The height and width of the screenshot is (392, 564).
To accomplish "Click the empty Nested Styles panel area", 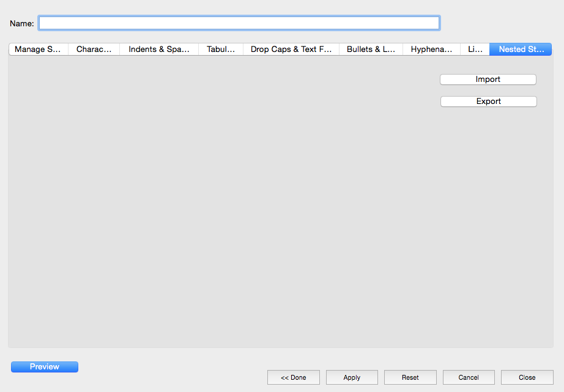I will (x=245, y=214).
